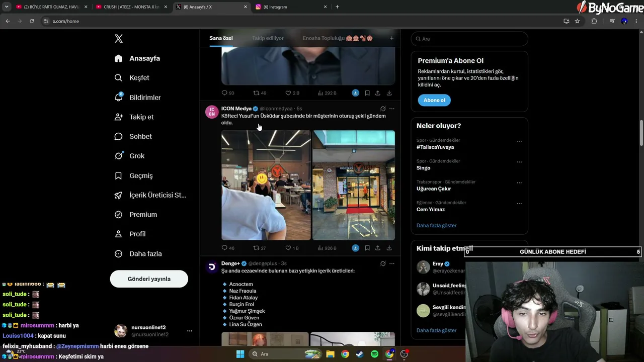Open File Explorer from the taskbar

331,354
